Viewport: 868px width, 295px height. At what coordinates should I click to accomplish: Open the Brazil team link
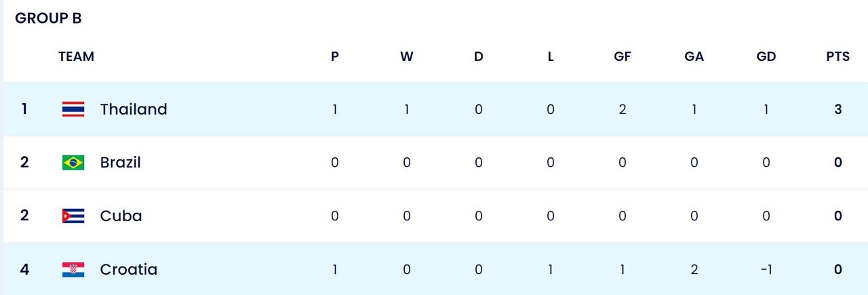tap(120, 163)
